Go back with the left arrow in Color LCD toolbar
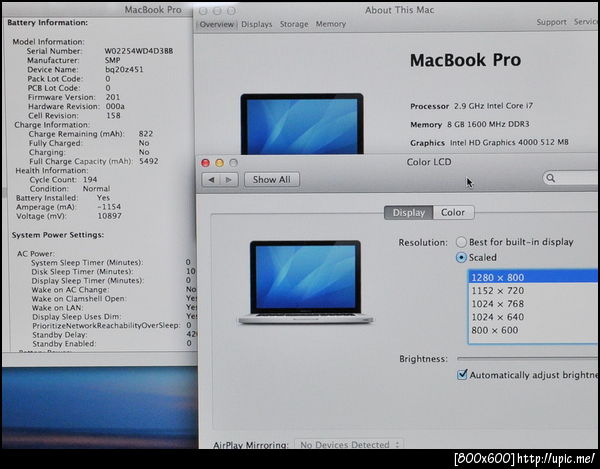This screenshot has width=600, height=469. pyautogui.click(x=211, y=180)
